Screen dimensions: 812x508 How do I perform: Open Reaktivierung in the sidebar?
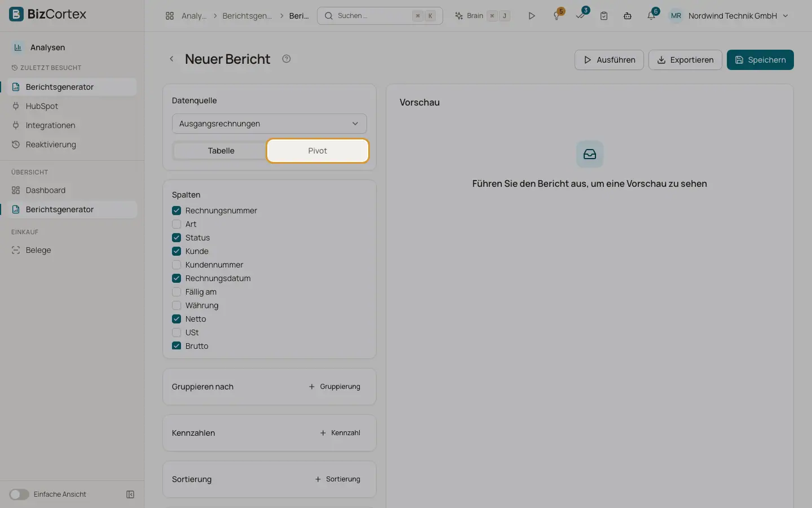pyautogui.click(x=72, y=144)
